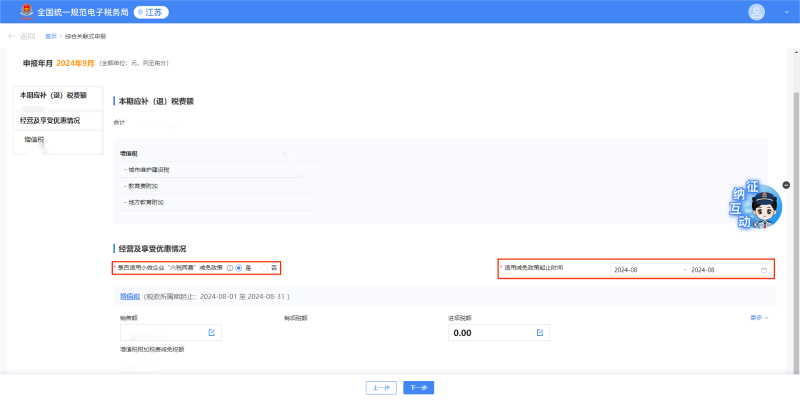The height and width of the screenshot is (401, 800).
Task: Select 经营及享受优惠情况 in sidebar
Action: pyautogui.click(x=58, y=120)
